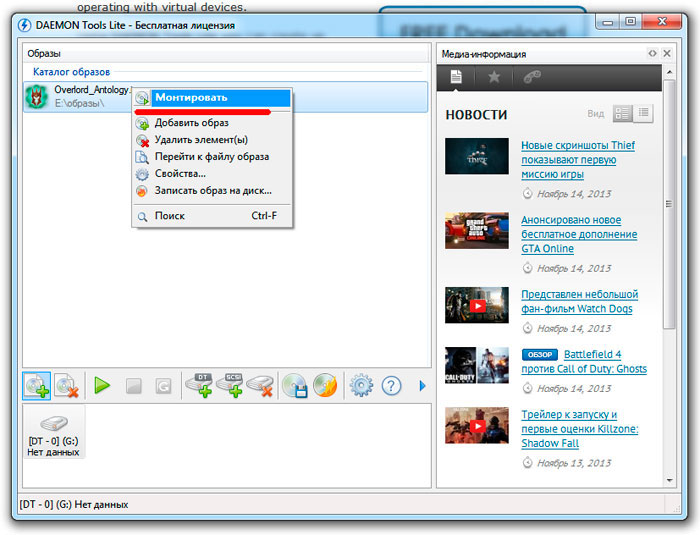Choose Перейти к файлу образа
Screen dimensions: 700x535
(212, 157)
